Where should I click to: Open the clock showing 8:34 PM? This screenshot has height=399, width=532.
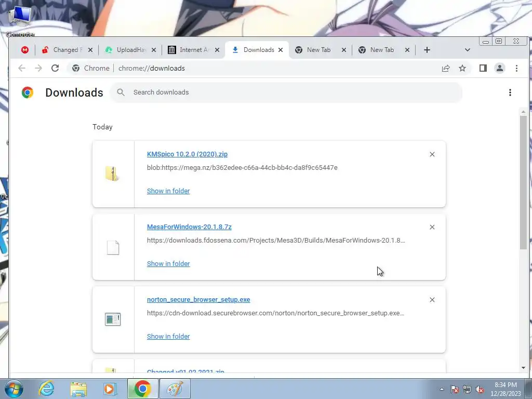[x=506, y=389]
